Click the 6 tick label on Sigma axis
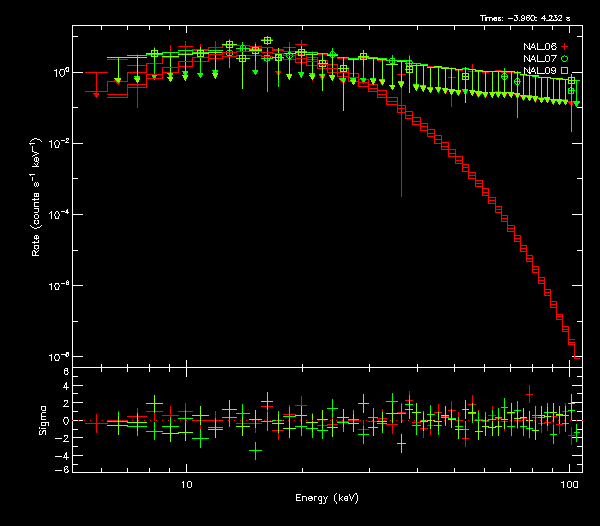Viewport: 600px width, 526px height. pos(64,371)
